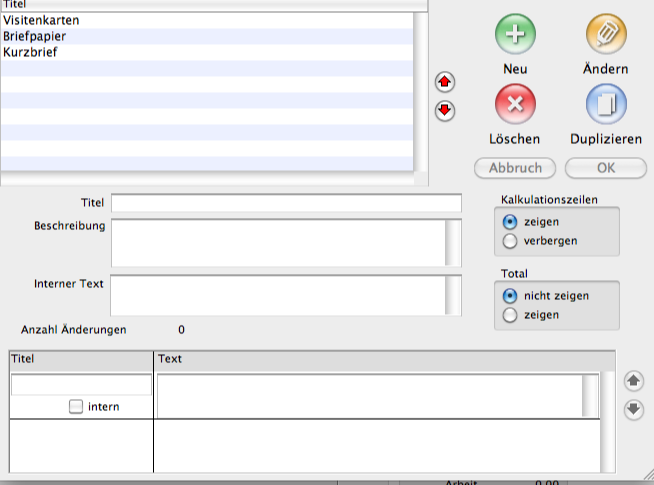Move list entry up with red arrow
Viewport: 654px width, 485px height.
(445, 81)
